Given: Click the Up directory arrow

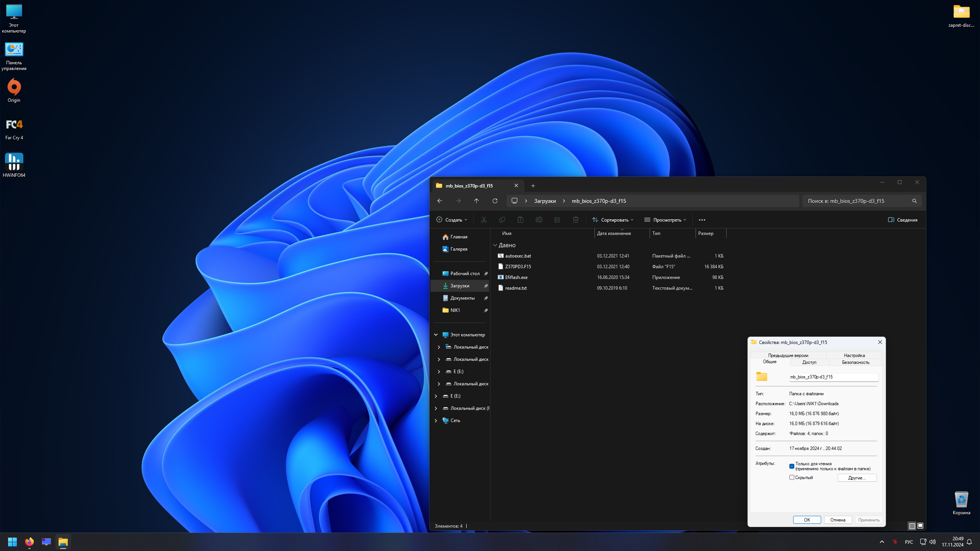Looking at the screenshot, I should [x=476, y=201].
